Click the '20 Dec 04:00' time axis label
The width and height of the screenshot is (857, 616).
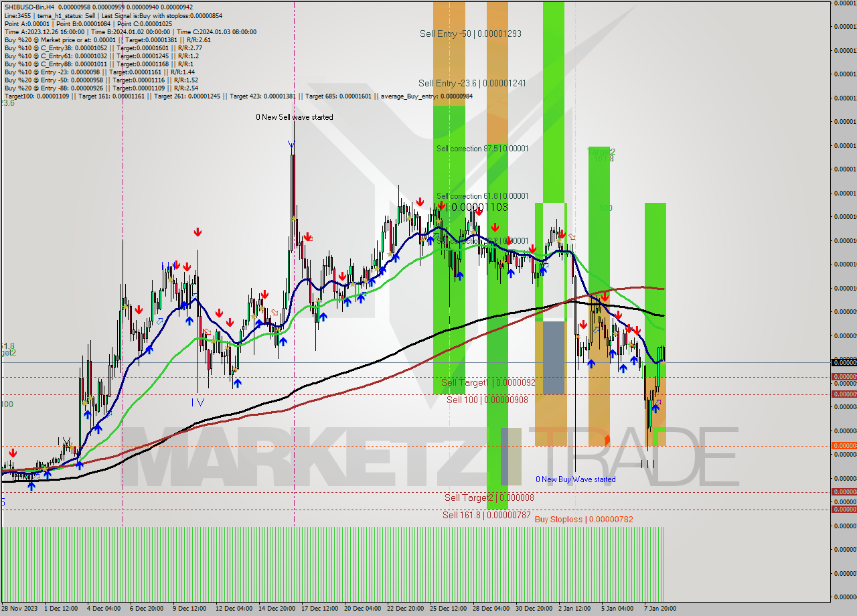(362, 609)
